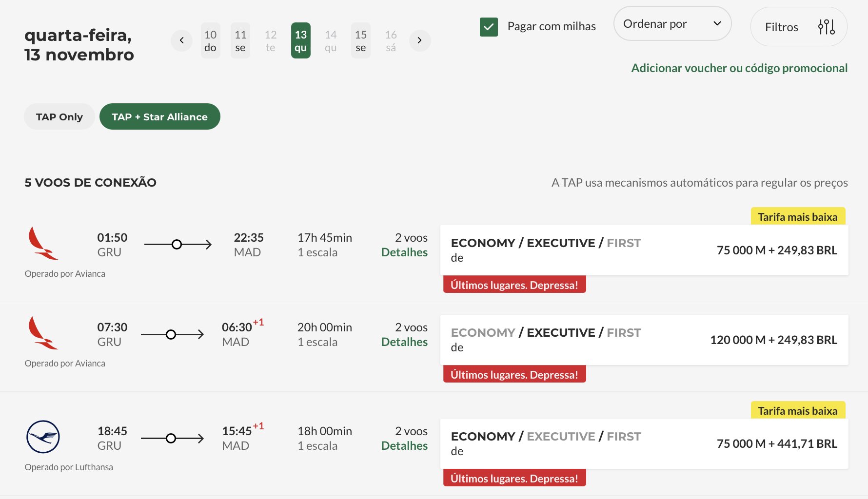Select the 75 000 M + 249,83 BRL fare
868x499 pixels.
[x=644, y=250]
